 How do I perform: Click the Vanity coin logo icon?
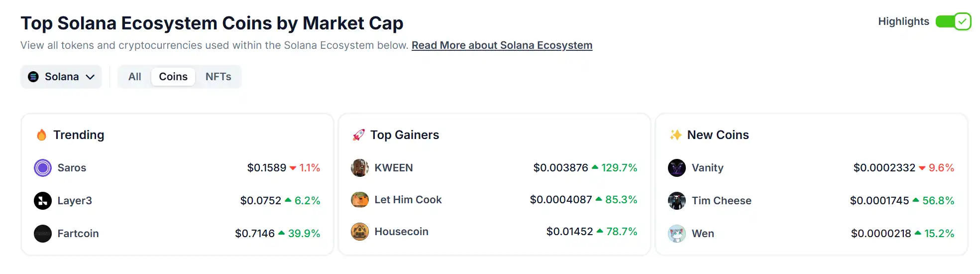676,168
